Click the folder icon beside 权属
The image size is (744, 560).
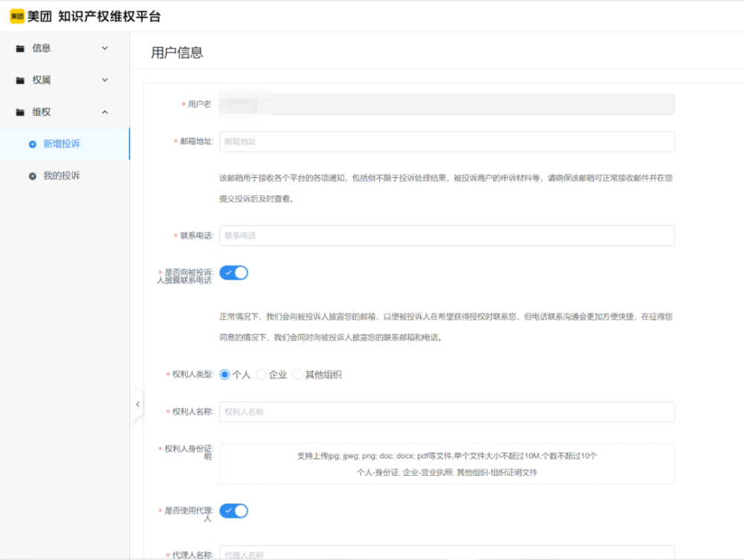(20, 80)
